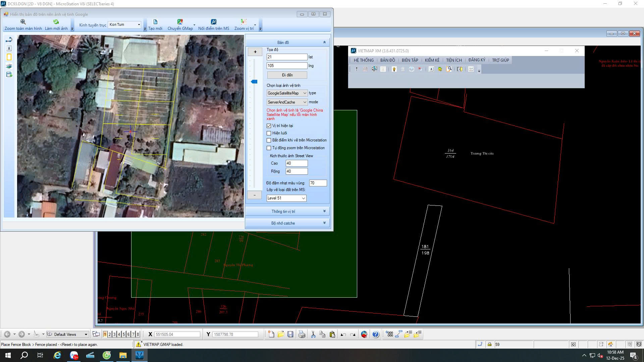644x362 pixels.
Task: Click Nối điểm trên MS icon
Action: point(214,22)
